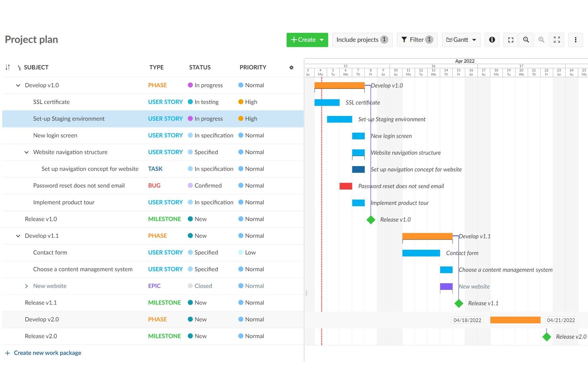Viewport: 588px width, 392px height.
Task: Click the PRIORITY column header
Action: (x=253, y=68)
